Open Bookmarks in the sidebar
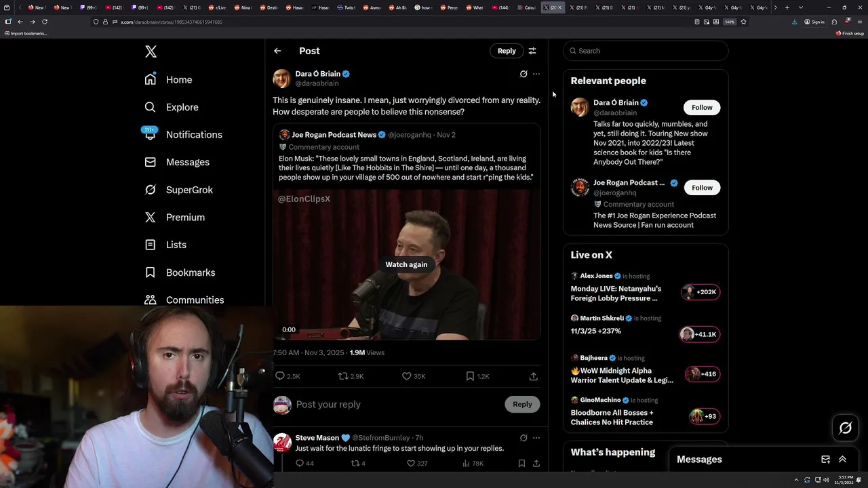868x488 pixels. 180,272
